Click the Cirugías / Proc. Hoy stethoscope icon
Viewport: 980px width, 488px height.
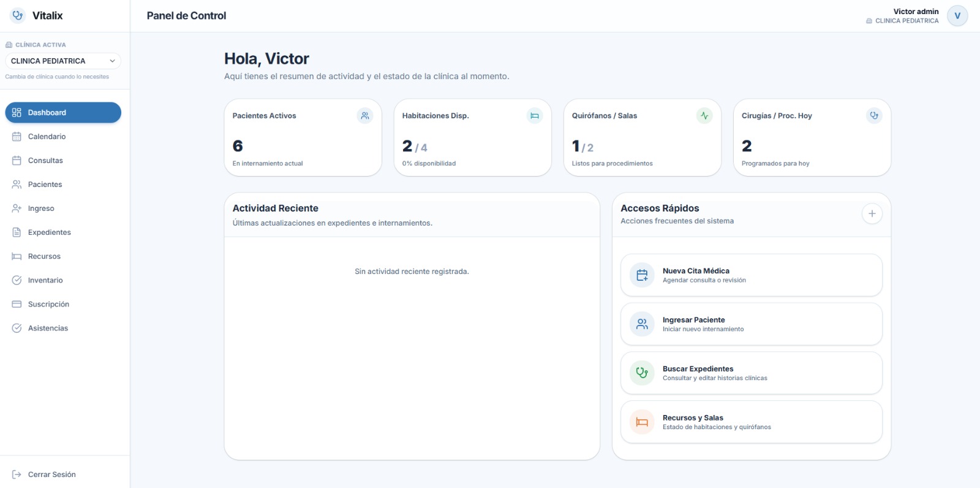point(874,115)
